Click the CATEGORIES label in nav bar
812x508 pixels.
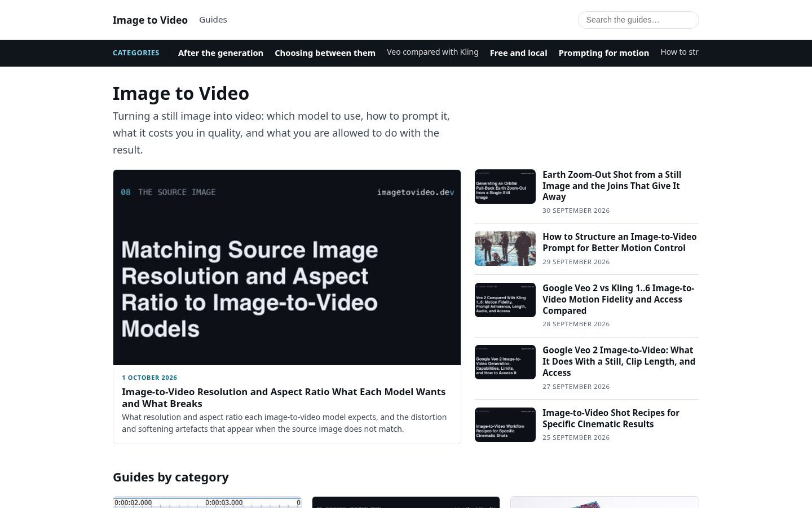(136, 53)
